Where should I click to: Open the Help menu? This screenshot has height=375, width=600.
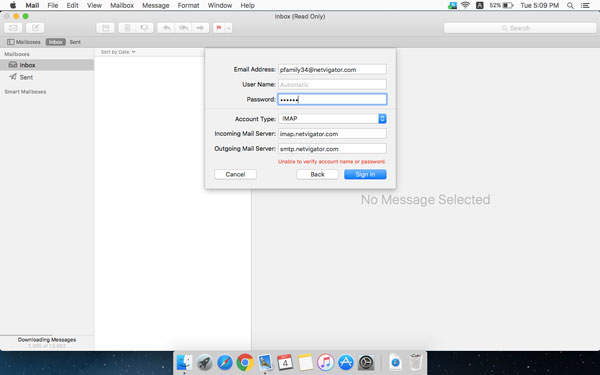(x=248, y=5)
